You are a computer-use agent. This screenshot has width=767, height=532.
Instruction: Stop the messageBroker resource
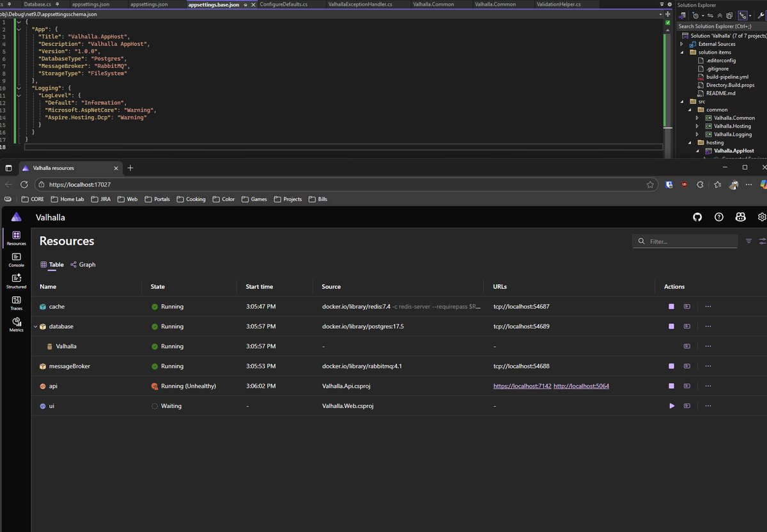[671, 366]
